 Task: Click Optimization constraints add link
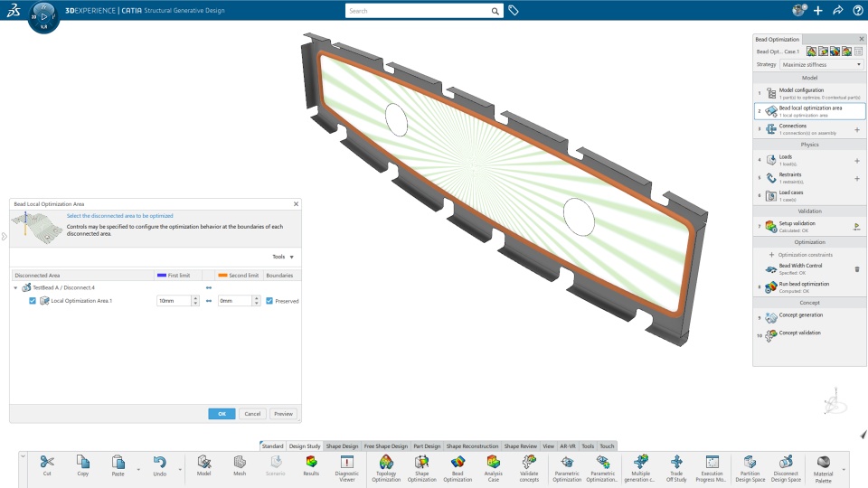(x=801, y=255)
